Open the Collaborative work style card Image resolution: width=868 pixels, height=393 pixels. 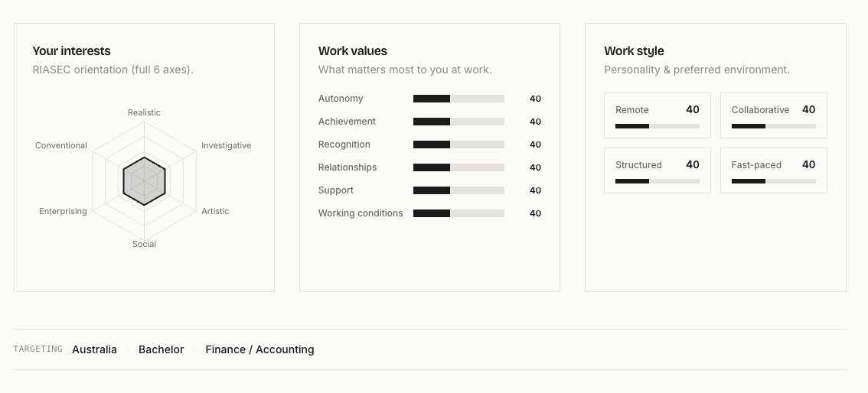point(773,115)
